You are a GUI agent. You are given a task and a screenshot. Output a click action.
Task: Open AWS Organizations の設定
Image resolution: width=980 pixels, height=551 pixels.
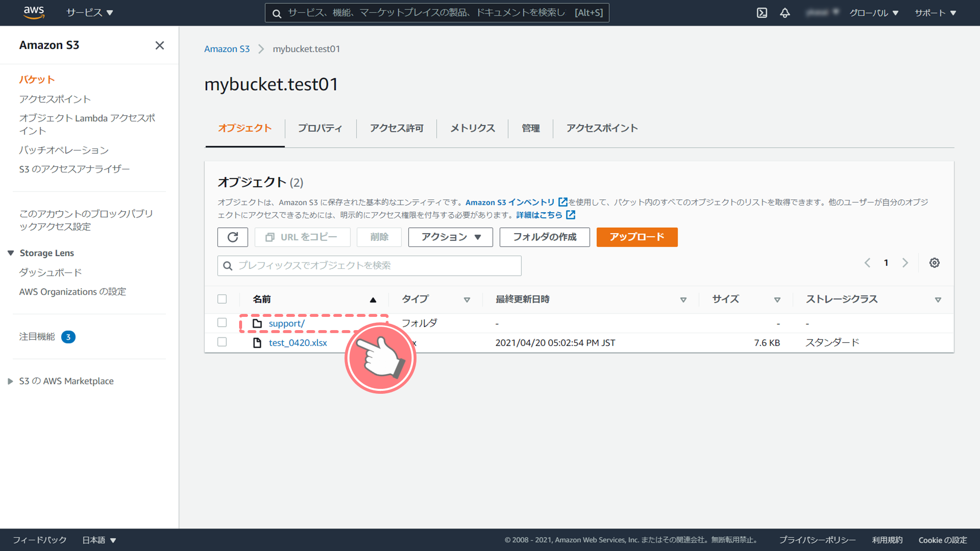pos(73,292)
